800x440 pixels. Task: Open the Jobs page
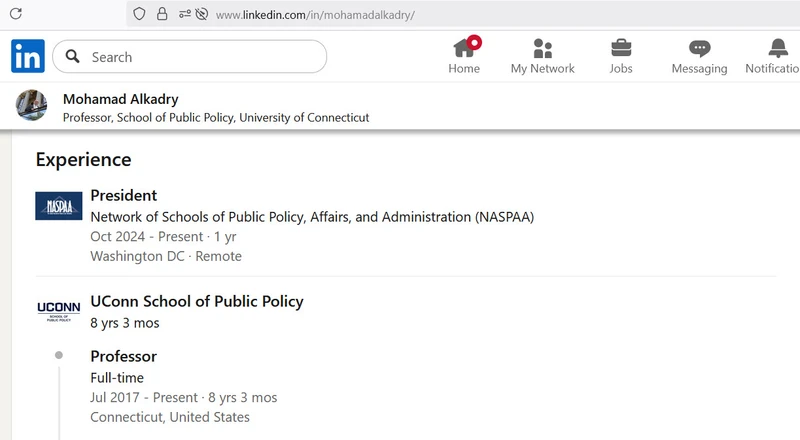(x=620, y=56)
